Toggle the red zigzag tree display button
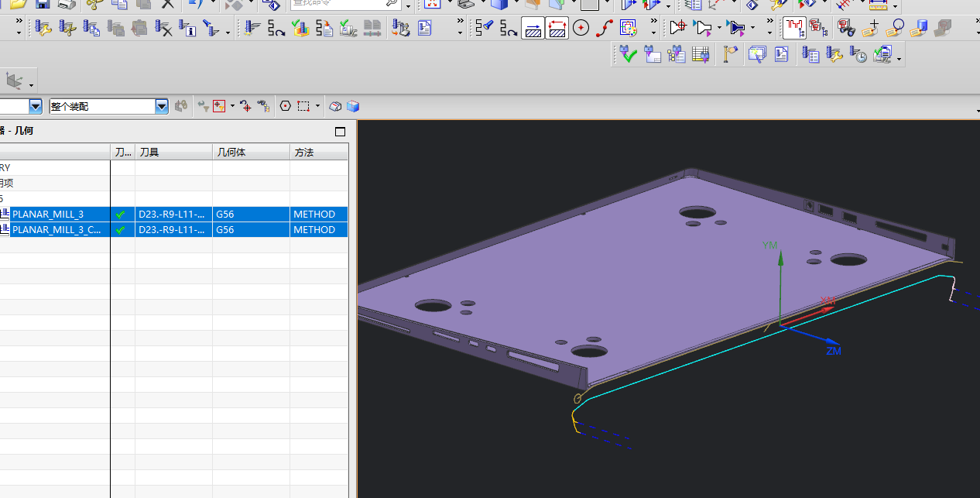Screen dimensions: 980x498 click(x=794, y=29)
